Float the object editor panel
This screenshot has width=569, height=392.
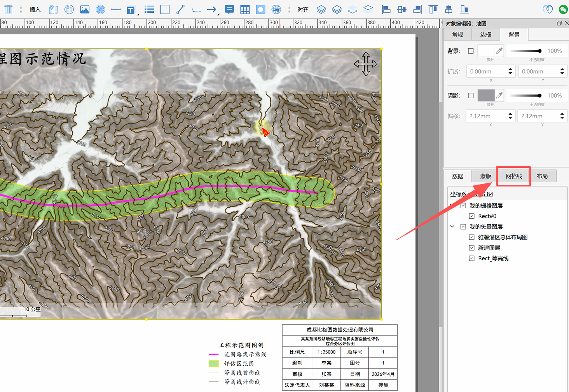point(559,23)
